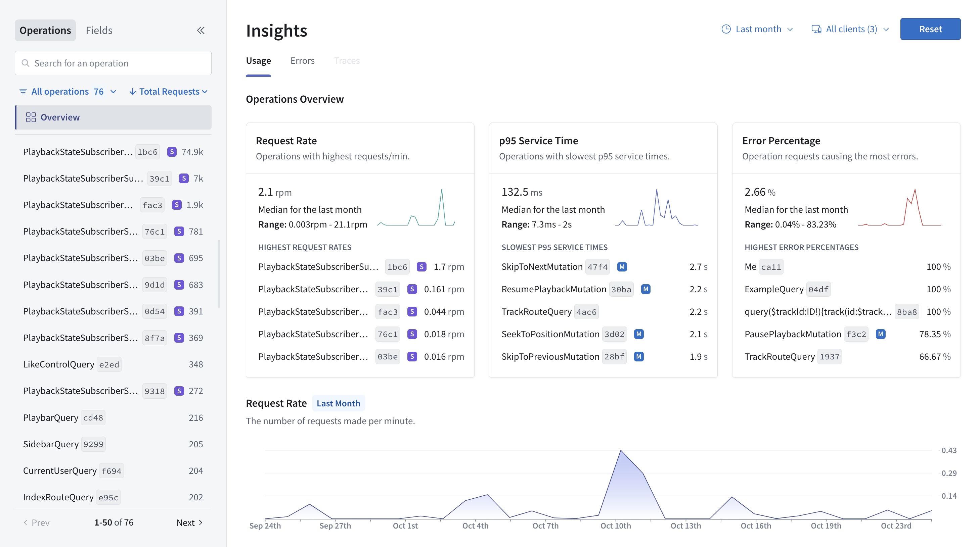Viewport: 980px width, 547px height.
Task: Click the grid icon next to Overview
Action: click(x=31, y=117)
